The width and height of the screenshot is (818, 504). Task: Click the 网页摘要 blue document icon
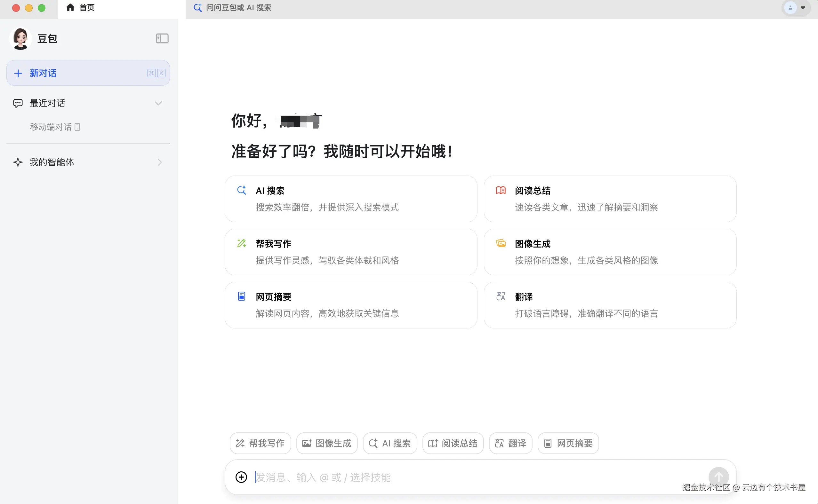(x=242, y=296)
